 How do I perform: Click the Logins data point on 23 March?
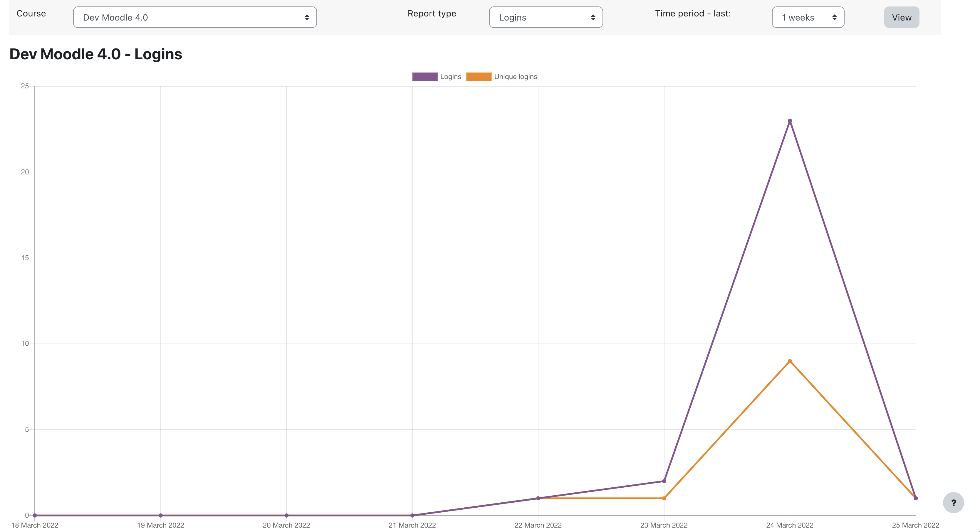coord(664,482)
